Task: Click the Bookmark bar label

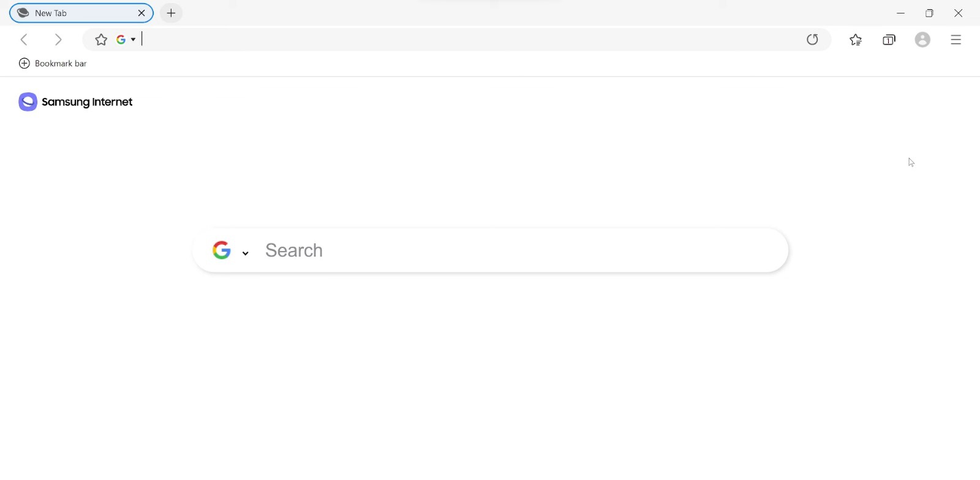Action: [61, 64]
